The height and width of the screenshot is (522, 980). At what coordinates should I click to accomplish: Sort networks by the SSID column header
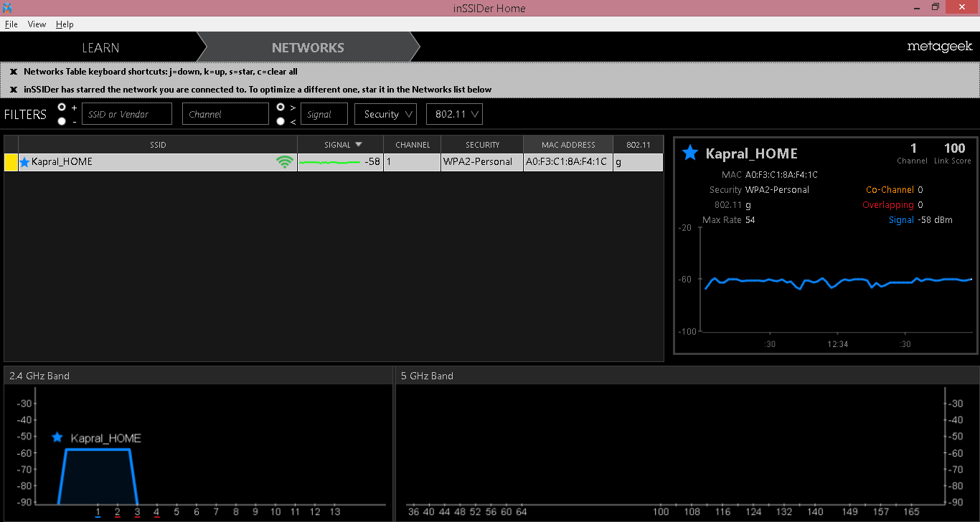[x=158, y=144]
